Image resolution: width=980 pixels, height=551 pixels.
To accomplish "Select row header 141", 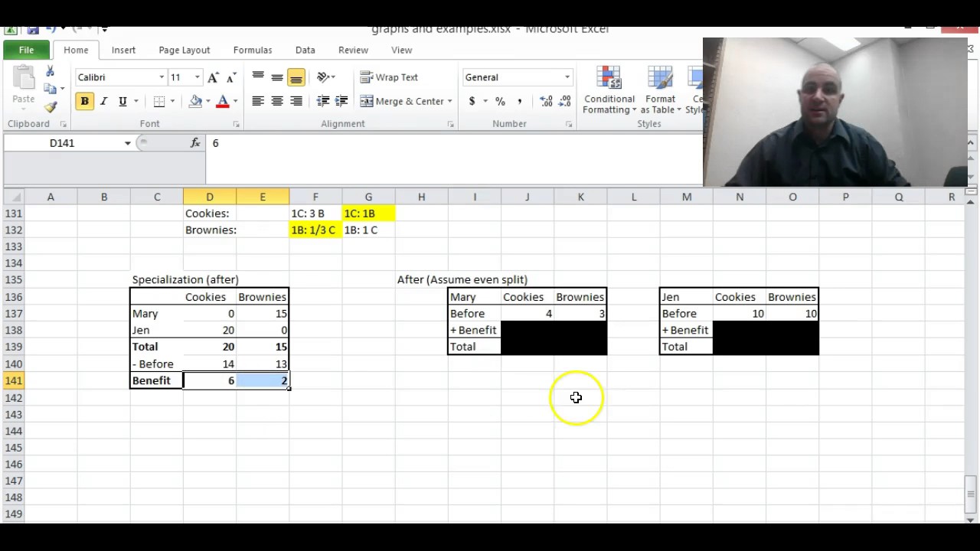I will [x=13, y=380].
